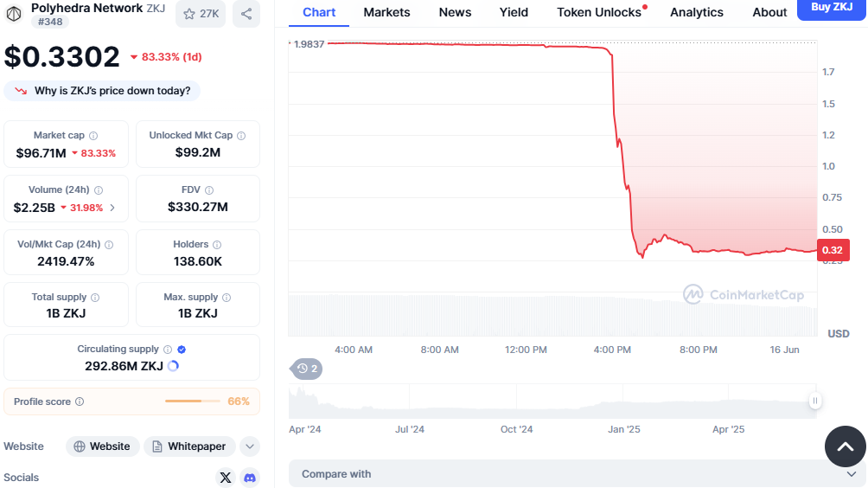Click the $2.25B volume value
868x488 pixels.
pos(35,208)
